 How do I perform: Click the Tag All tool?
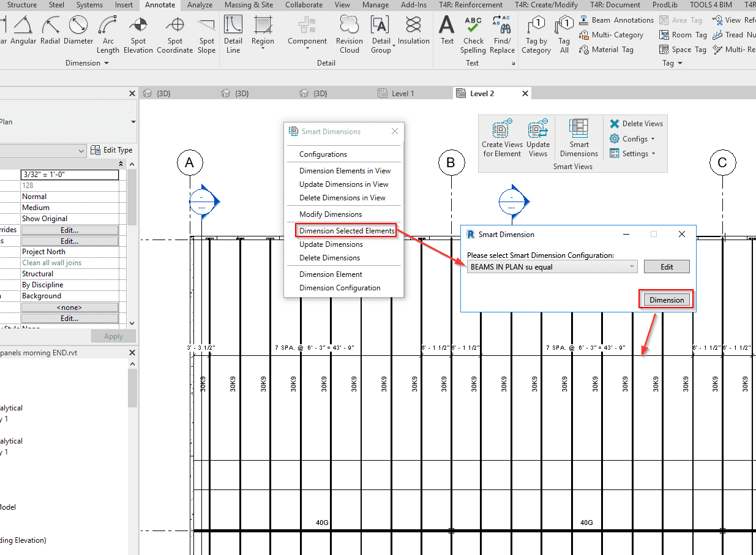click(564, 34)
